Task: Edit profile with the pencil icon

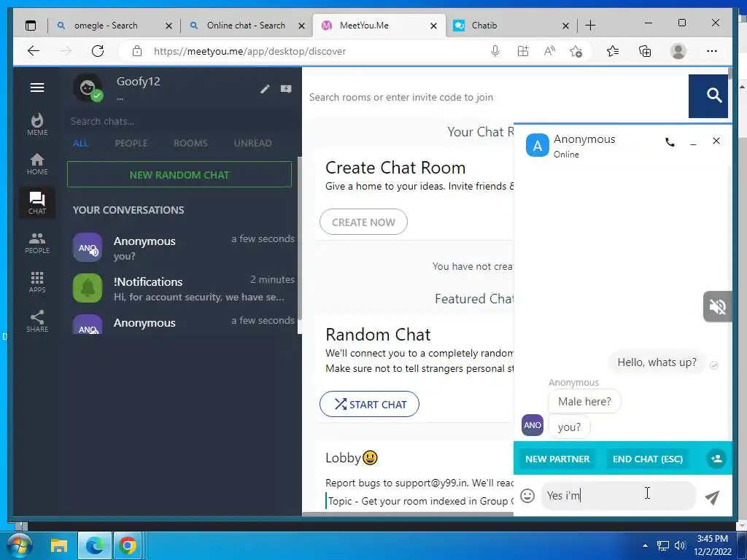Action: [265, 89]
